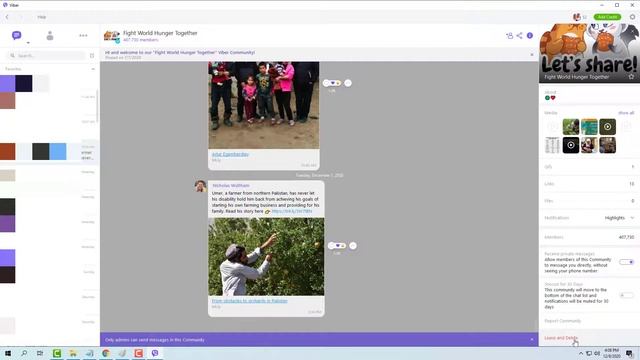
Task: Open Viber icon on the taskbar
Action: (x=155, y=353)
